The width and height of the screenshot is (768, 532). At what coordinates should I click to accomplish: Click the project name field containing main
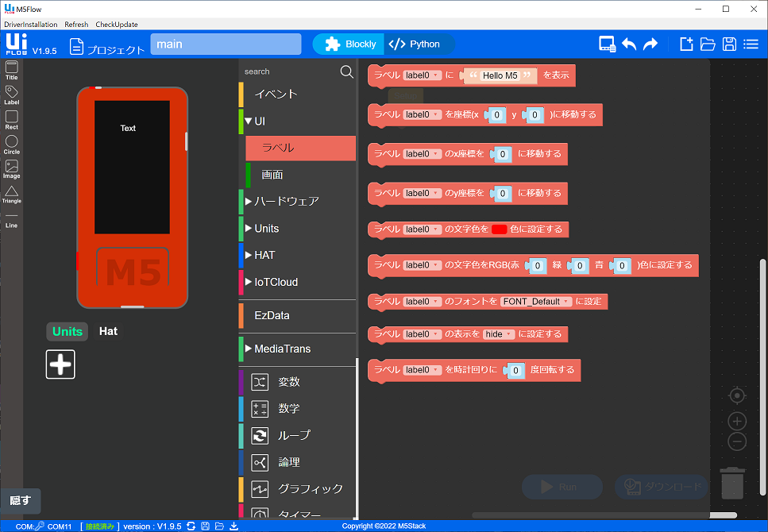coord(226,44)
